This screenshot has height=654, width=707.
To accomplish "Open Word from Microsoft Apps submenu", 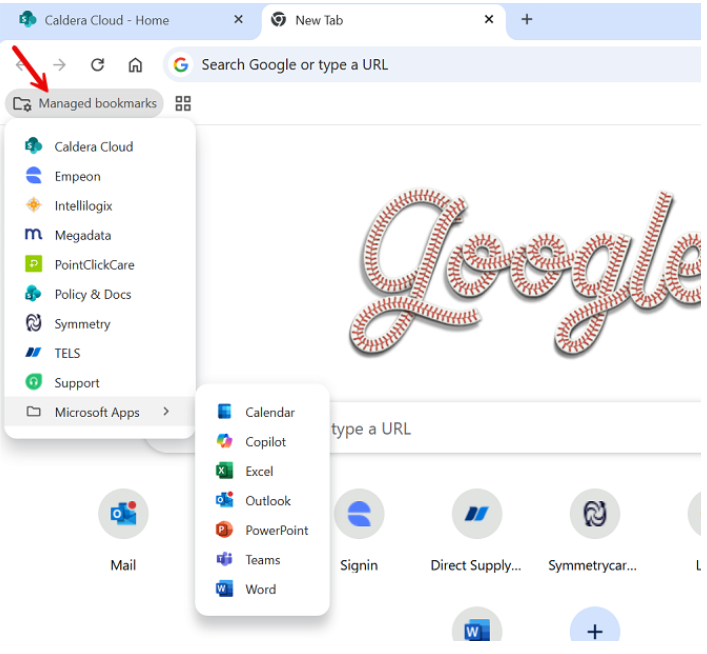I will pos(262,590).
